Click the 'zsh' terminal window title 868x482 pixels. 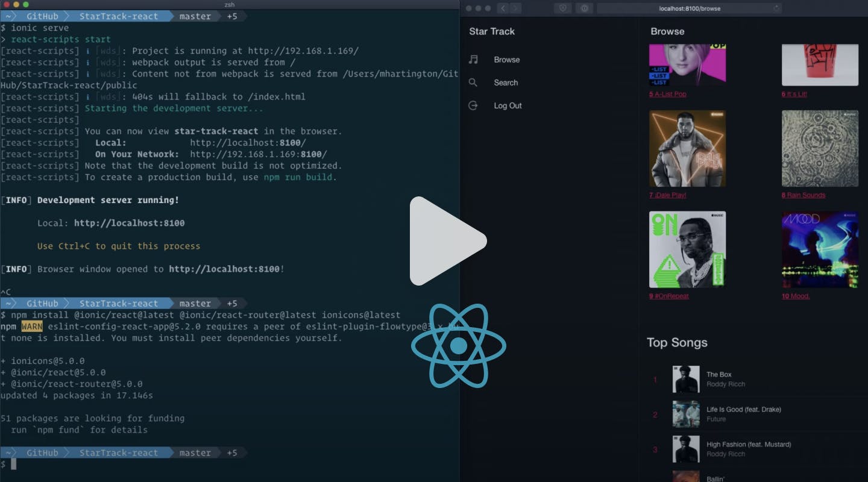click(x=230, y=5)
